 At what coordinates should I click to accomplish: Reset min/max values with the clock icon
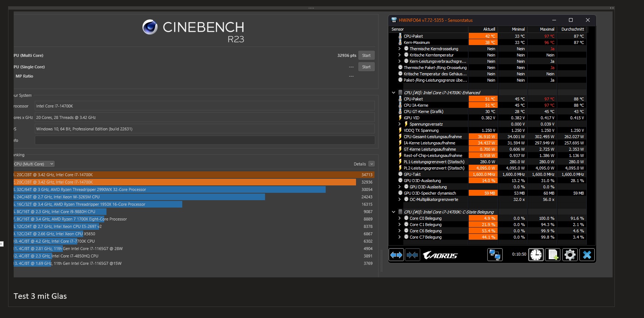(x=536, y=255)
